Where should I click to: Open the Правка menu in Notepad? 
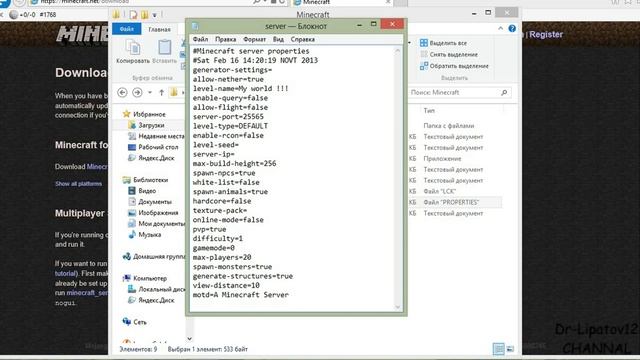[225, 39]
